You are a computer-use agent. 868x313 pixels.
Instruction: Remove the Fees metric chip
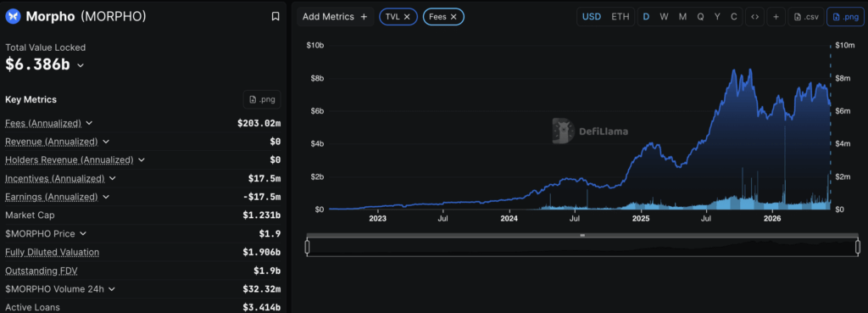[453, 17]
